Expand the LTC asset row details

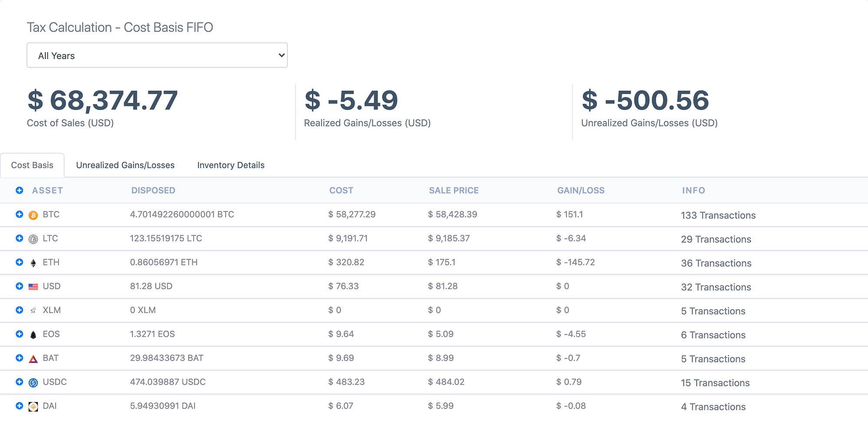coord(19,238)
